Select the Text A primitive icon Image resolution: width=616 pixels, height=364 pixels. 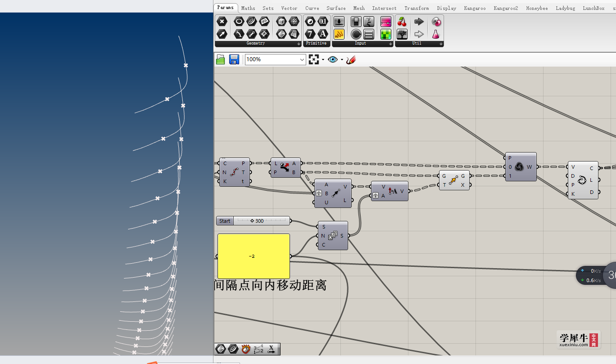coord(323,34)
